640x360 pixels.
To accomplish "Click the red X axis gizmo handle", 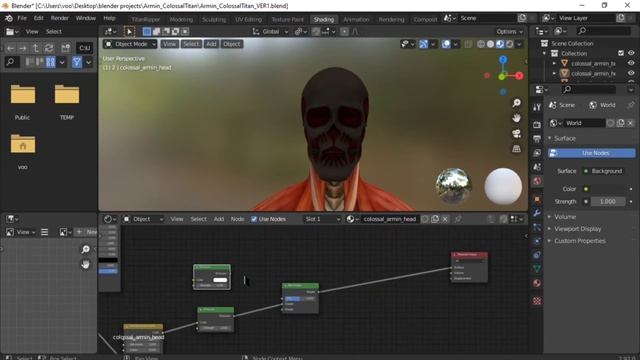I will 519,76.
